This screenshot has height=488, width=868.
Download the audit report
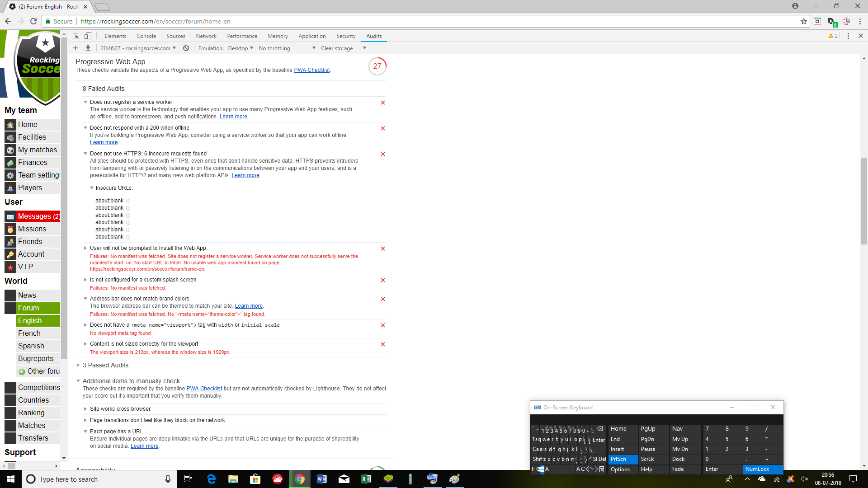coord(88,48)
